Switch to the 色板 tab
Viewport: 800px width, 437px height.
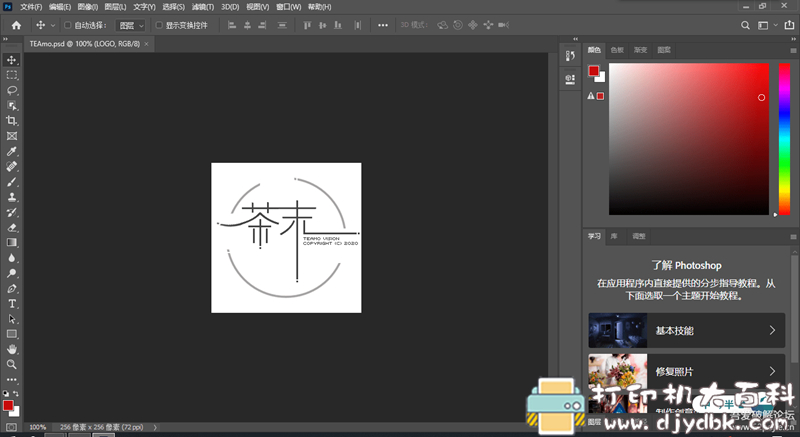click(x=617, y=50)
